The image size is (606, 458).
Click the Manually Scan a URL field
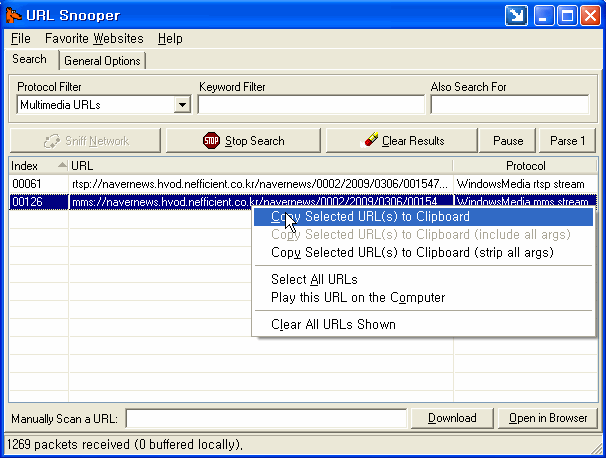[x=266, y=419]
